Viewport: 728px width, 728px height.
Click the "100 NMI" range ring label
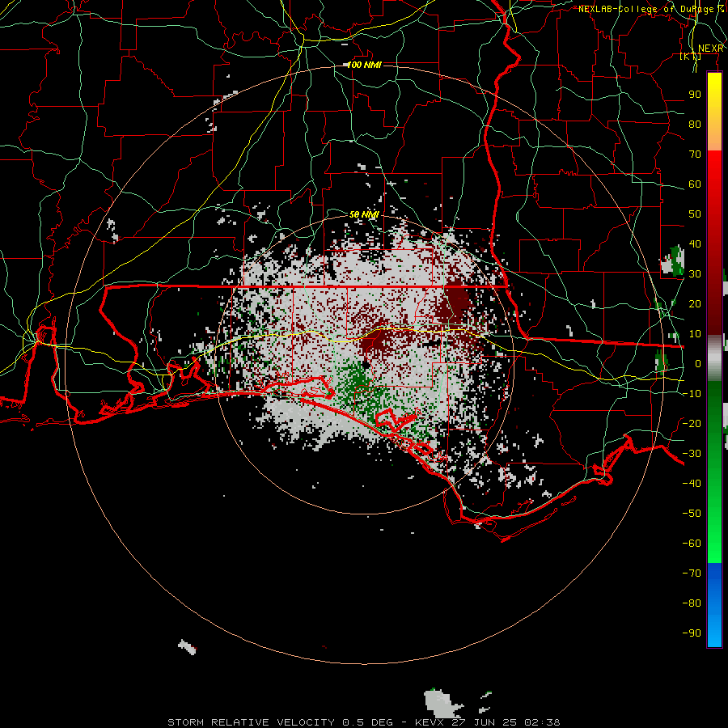tap(365, 65)
